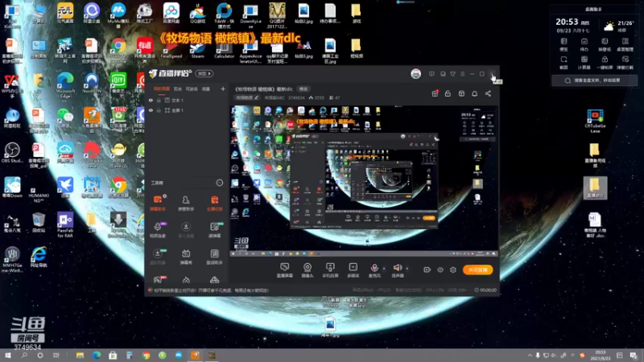644x362 pixels.
Task: Open microphone options arrow beside 麦克风
Action: coord(384,269)
